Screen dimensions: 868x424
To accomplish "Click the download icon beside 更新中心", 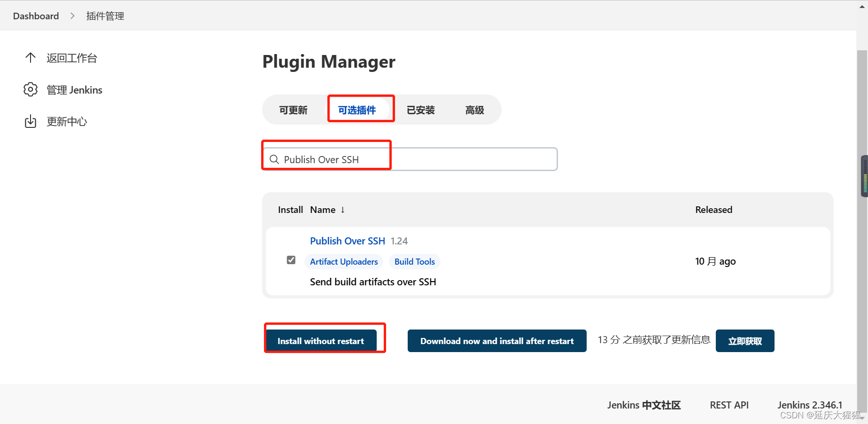I will [x=31, y=121].
